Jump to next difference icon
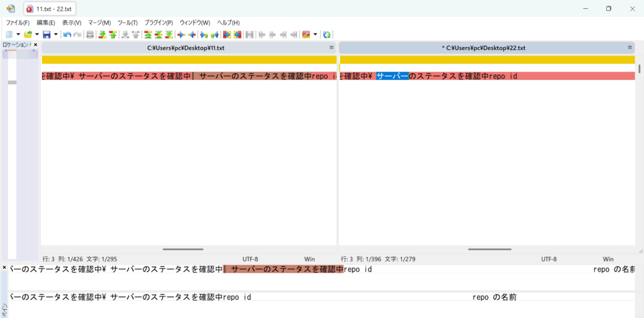 [102, 34]
